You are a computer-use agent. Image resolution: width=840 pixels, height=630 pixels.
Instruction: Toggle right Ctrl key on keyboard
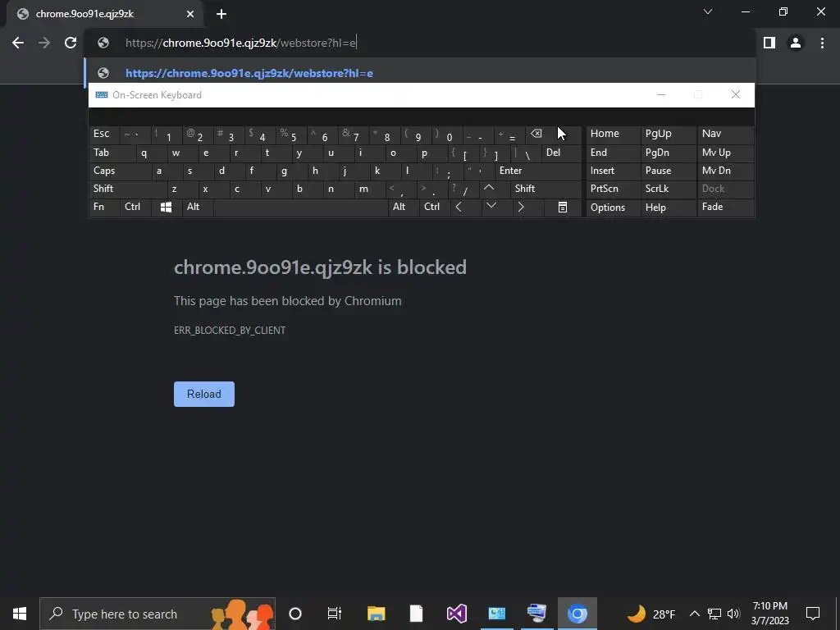pyautogui.click(x=435, y=208)
